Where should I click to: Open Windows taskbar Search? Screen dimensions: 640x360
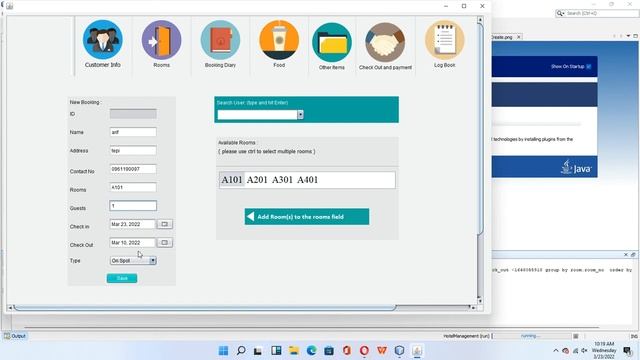(241, 351)
